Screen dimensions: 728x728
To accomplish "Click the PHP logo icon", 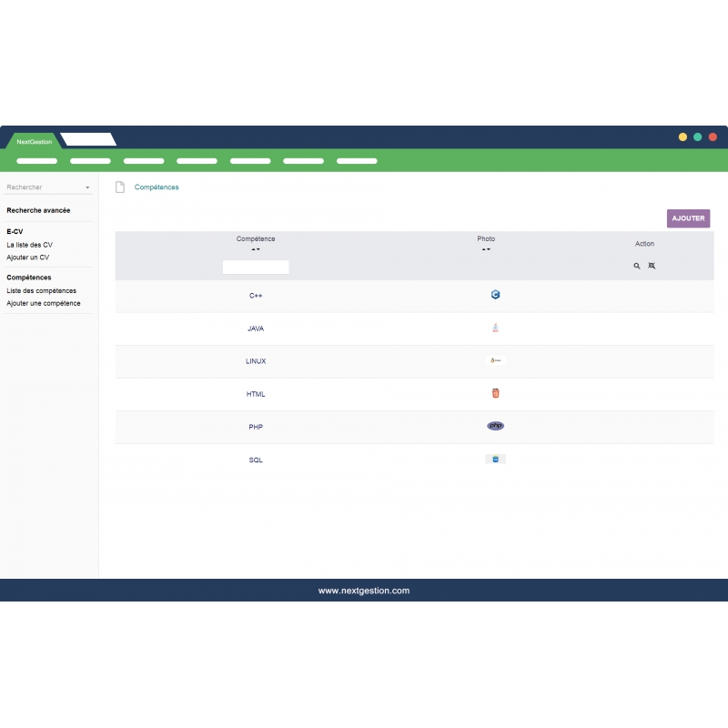I will [495, 426].
